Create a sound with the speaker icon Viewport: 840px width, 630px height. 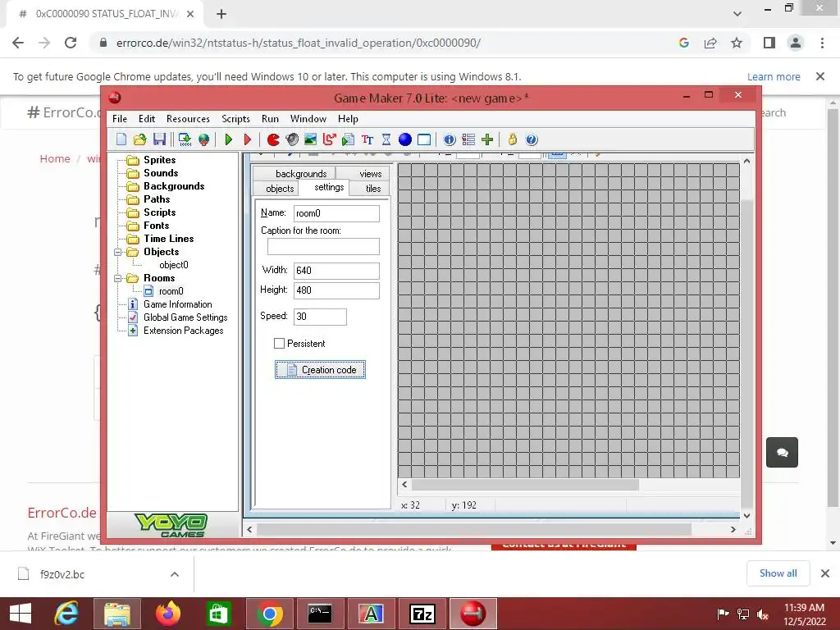pyautogui.click(x=292, y=139)
